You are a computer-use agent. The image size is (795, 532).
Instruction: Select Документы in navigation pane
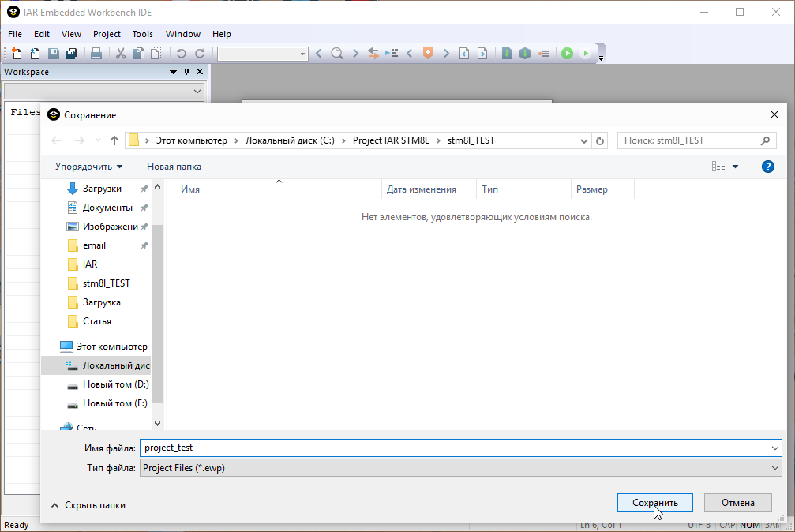point(107,208)
